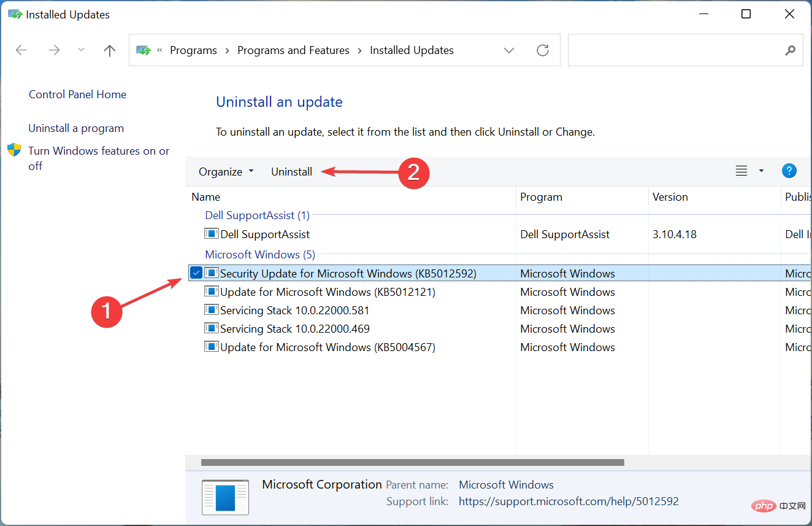Go back with the Back arrow
Image resolution: width=812 pixels, height=526 pixels.
click(x=21, y=50)
